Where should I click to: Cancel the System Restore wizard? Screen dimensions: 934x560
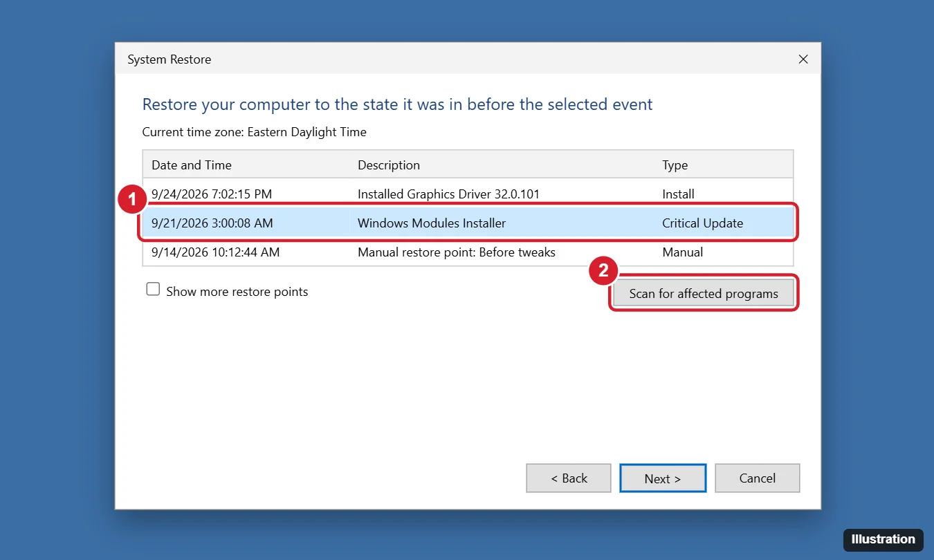click(x=758, y=478)
